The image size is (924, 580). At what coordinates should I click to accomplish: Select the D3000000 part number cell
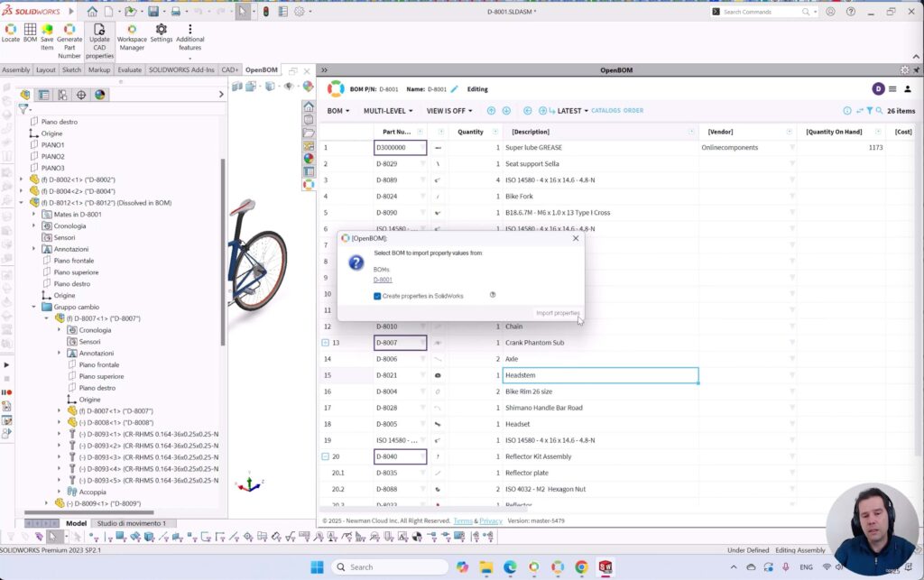pos(400,148)
